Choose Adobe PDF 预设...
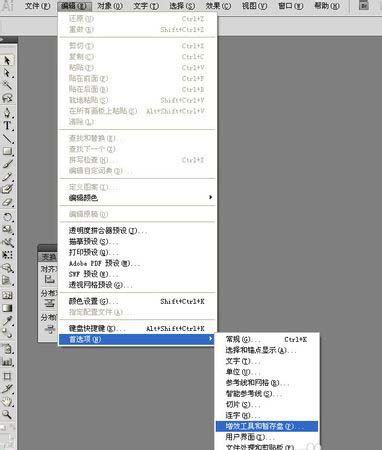This screenshot has height=450, width=382. pyautogui.click(x=137, y=263)
